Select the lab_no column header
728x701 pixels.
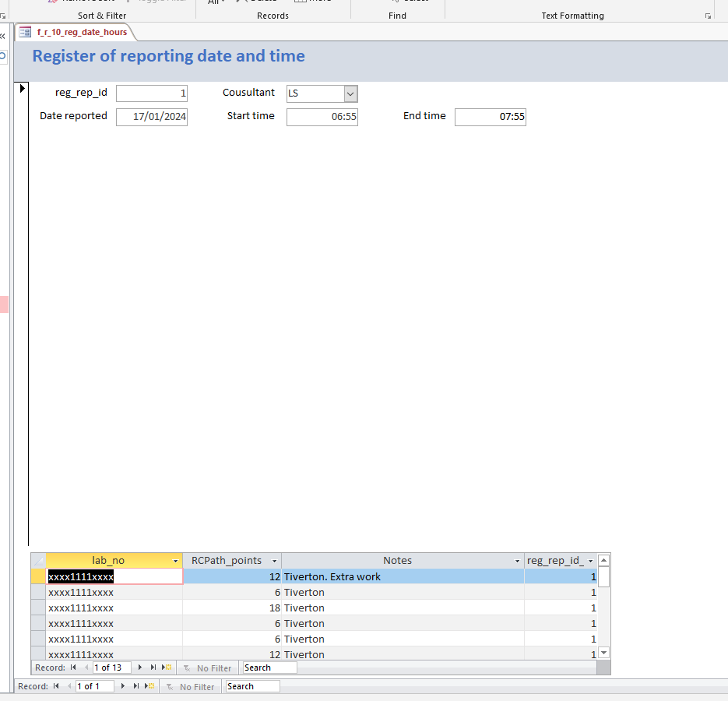[x=108, y=561]
